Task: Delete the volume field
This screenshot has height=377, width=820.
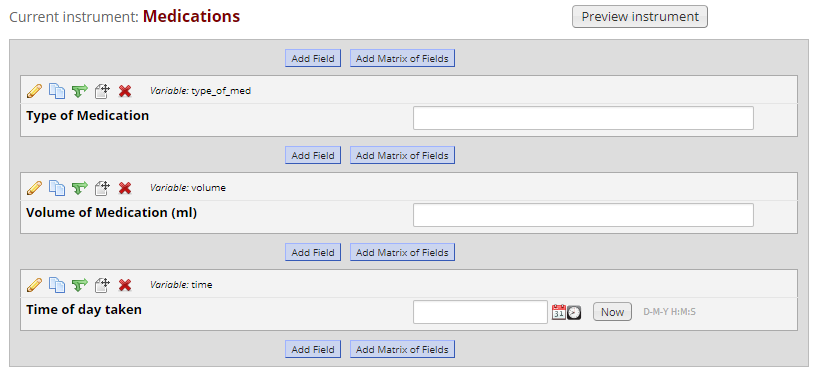Action: point(124,188)
